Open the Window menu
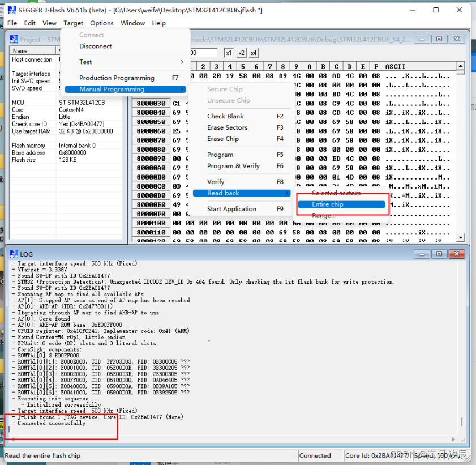 point(132,23)
